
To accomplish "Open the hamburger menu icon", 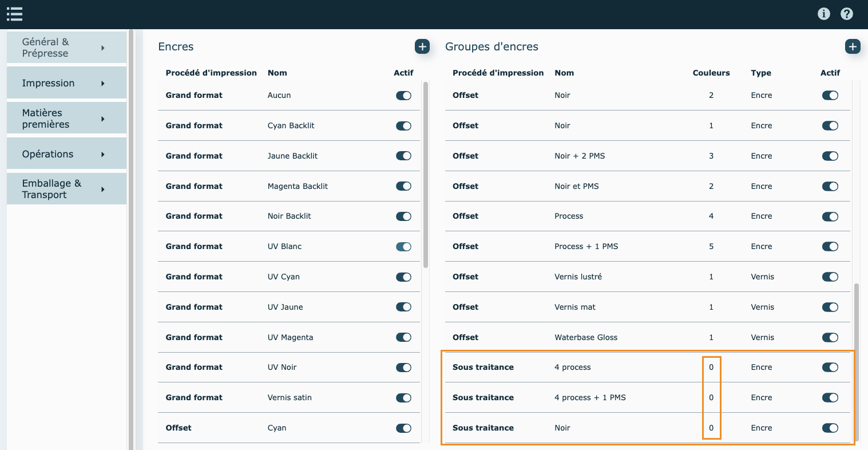I will point(14,14).
